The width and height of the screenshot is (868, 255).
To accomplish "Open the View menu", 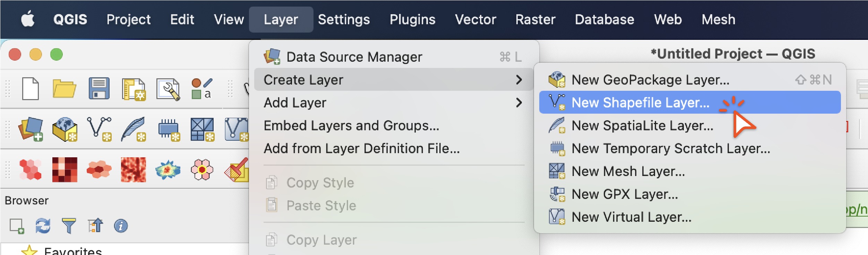I will (229, 19).
